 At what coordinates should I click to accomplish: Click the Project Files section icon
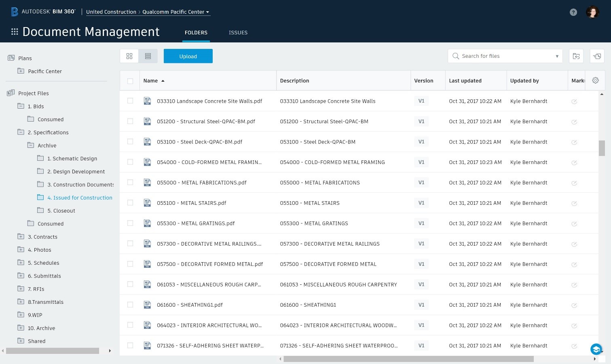tap(11, 93)
